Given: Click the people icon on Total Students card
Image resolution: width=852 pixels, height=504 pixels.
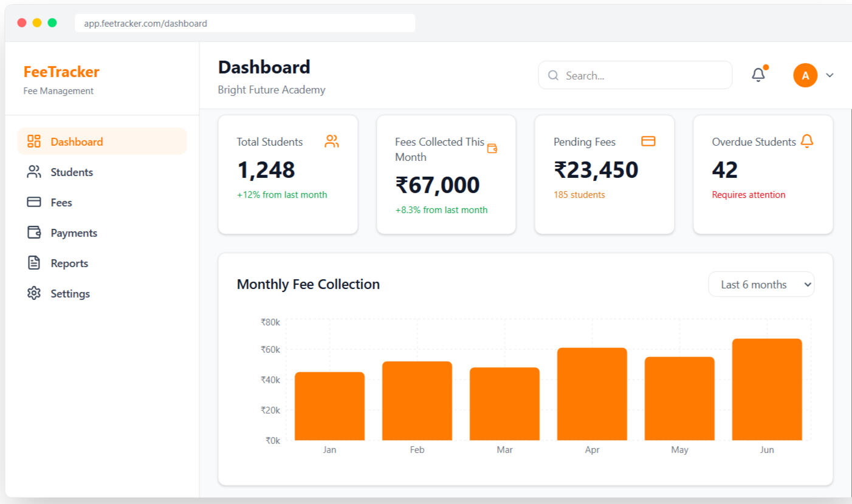Looking at the screenshot, I should [332, 141].
